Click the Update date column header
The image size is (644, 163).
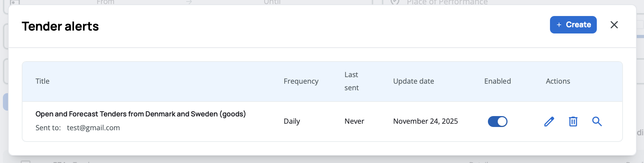413,81
